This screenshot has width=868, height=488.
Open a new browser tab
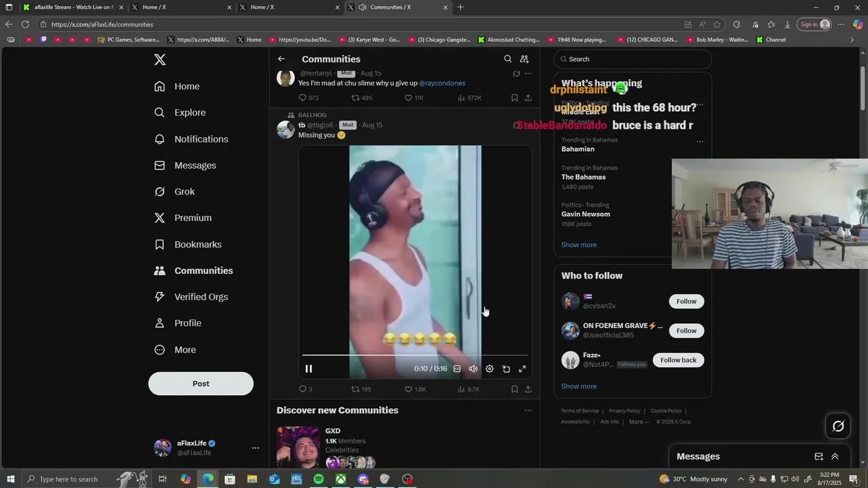point(460,7)
